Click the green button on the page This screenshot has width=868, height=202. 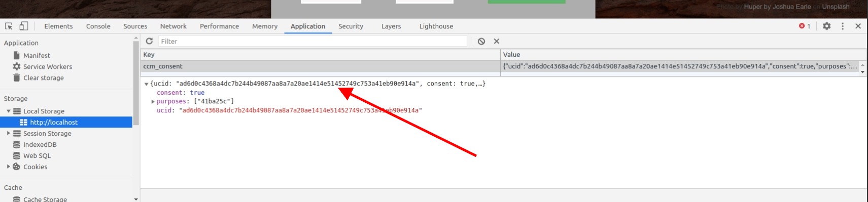(527, 2)
